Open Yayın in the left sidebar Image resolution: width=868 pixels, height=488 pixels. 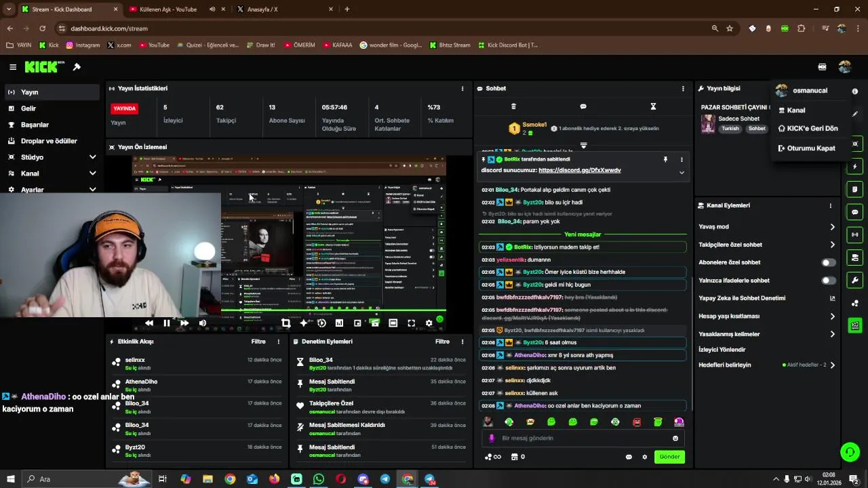[52, 92]
